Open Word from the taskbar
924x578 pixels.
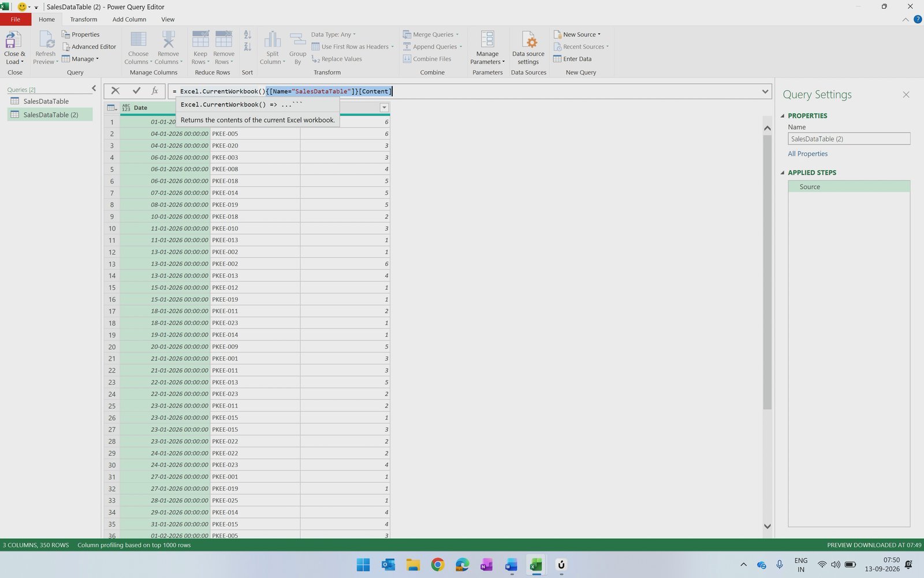[511, 565]
